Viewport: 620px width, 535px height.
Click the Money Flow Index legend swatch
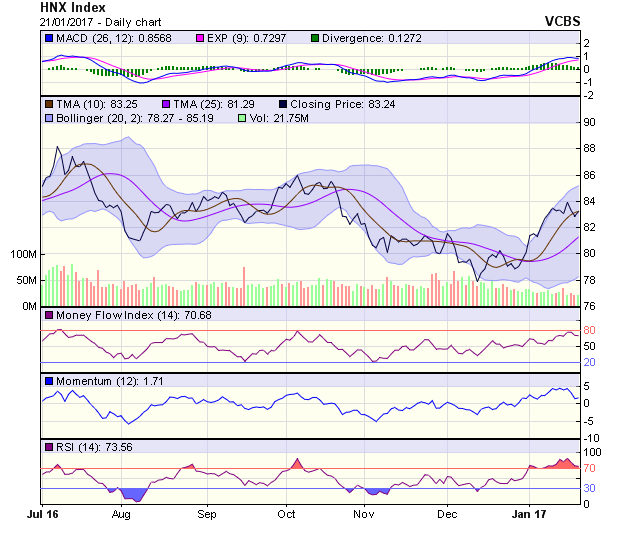point(48,316)
